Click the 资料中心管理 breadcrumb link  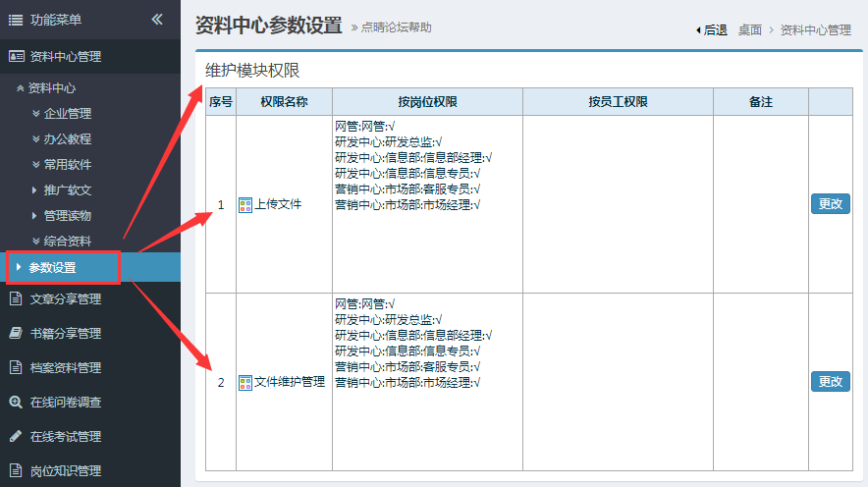tap(815, 29)
